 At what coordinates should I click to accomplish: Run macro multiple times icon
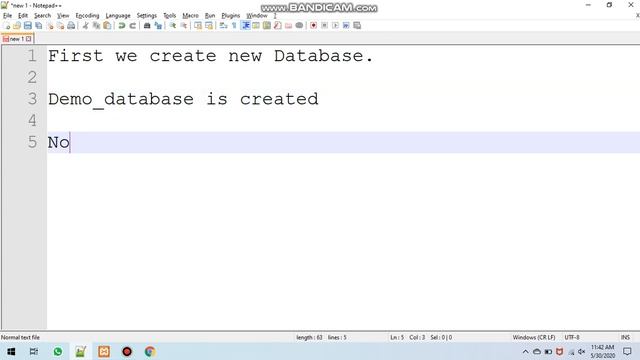pyautogui.click(x=346, y=26)
